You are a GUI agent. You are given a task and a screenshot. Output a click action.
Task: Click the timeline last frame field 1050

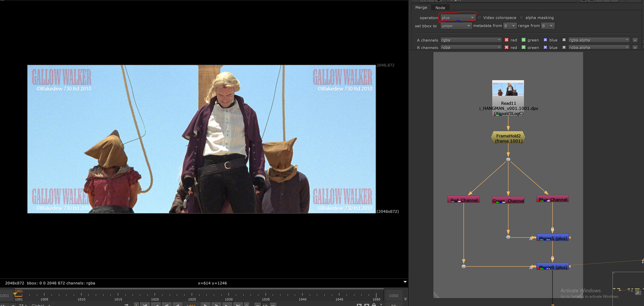coord(393,296)
